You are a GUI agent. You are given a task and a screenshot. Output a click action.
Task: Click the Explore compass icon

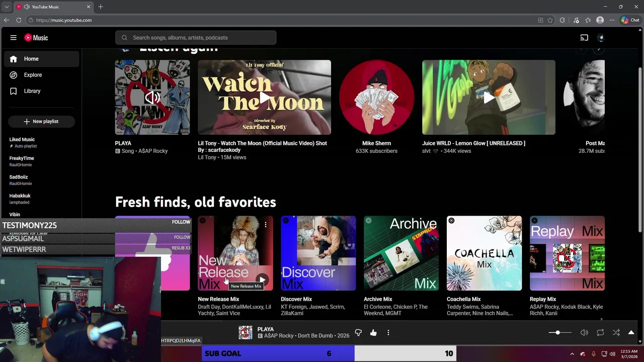click(14, 75)
